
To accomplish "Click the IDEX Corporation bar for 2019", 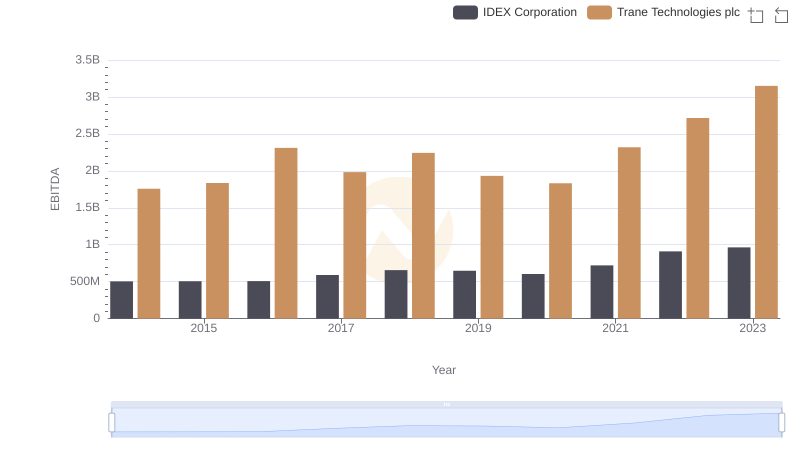I will (x=464, y=295).
